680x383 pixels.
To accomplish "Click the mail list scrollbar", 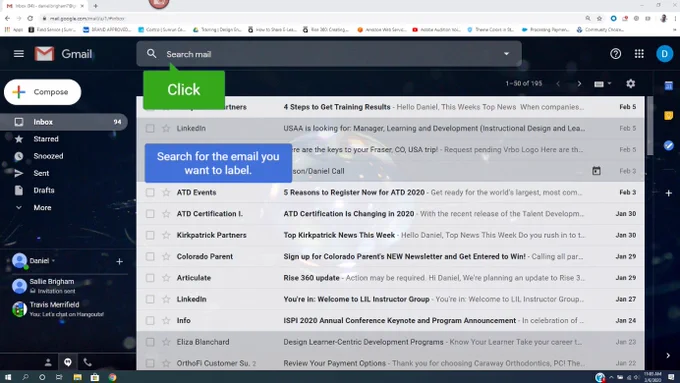I will pos(649,126).
